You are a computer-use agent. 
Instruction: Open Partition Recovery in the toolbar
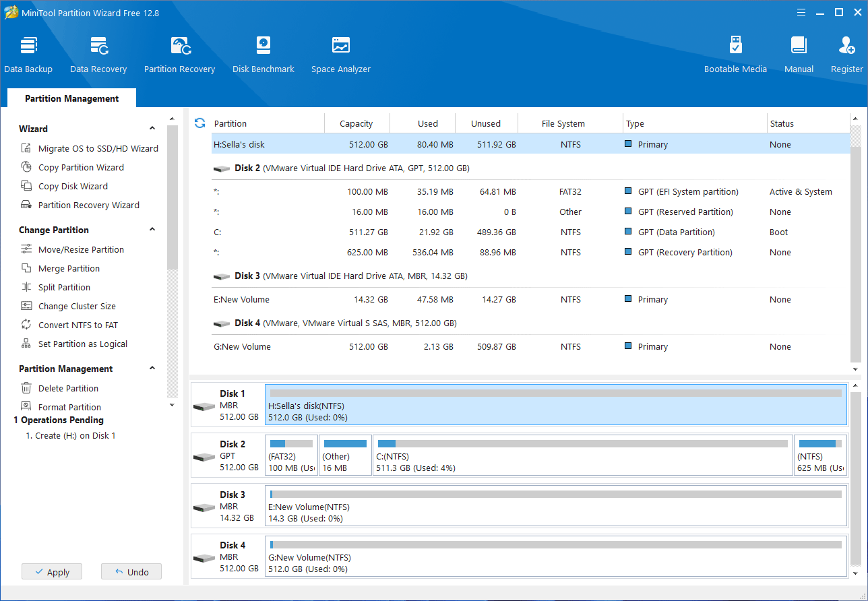click(x=179, y=55)
